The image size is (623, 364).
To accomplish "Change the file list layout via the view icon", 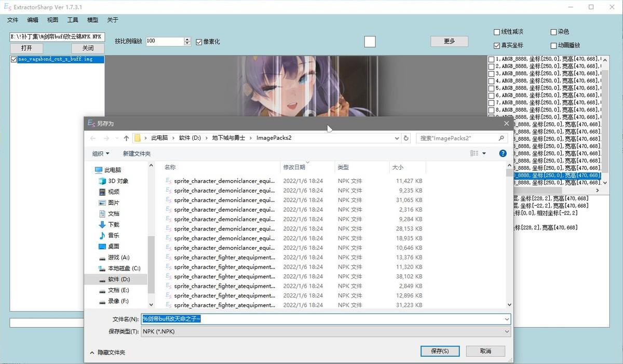I will (x=474, y=153).
